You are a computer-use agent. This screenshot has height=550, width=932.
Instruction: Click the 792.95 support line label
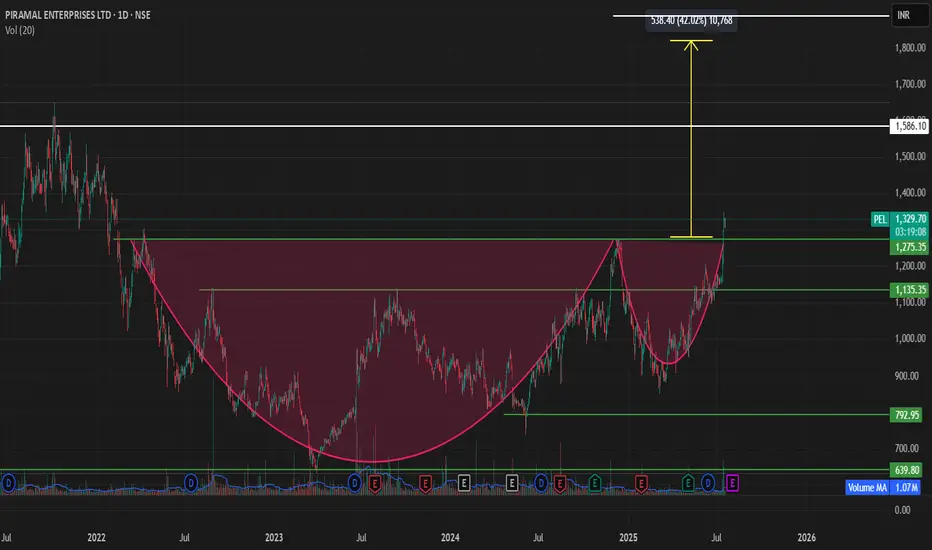point(906,414)
